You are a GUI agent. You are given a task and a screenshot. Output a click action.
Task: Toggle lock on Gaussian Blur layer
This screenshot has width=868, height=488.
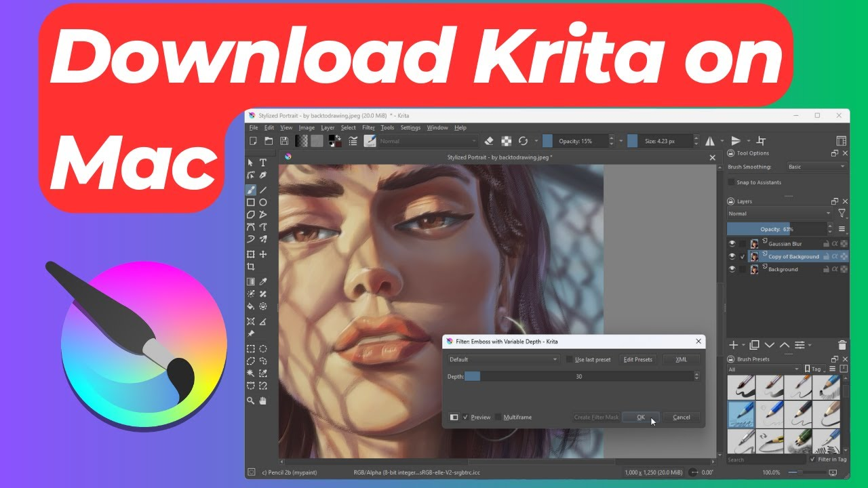pyautogui.click(x=826, y=243)
